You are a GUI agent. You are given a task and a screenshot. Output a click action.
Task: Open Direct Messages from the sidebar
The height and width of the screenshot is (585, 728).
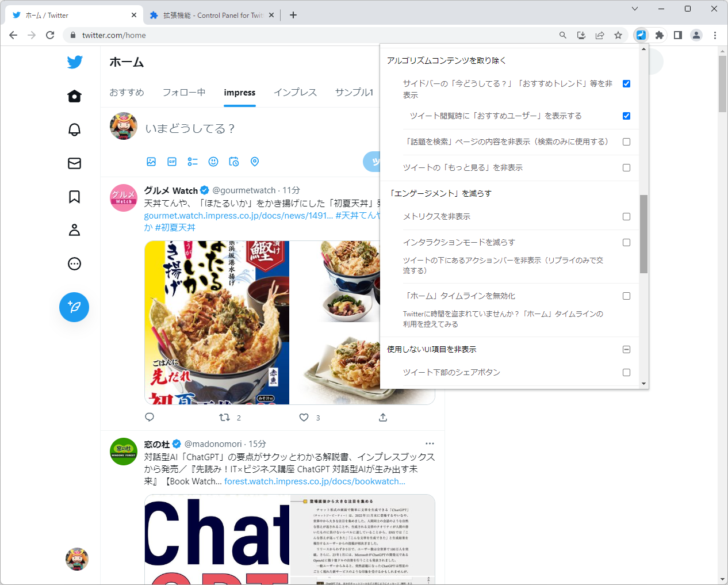(74, 163)
